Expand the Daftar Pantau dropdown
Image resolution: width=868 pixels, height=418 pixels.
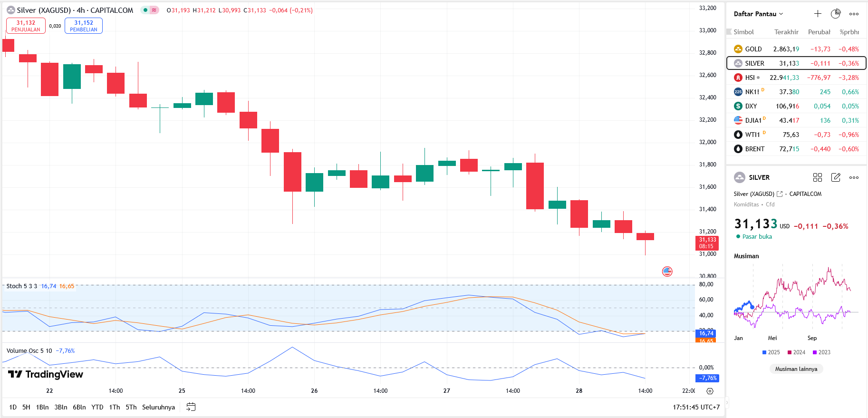pos(758,14)
